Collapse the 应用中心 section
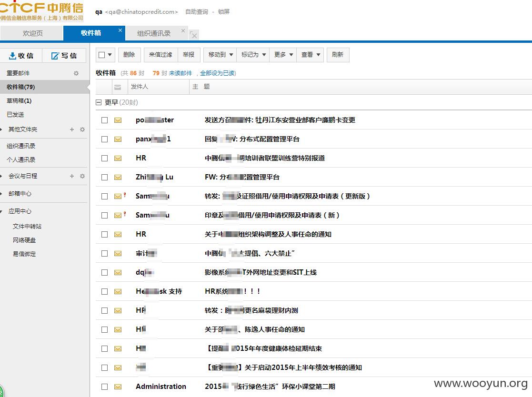Image resolution: width=532 pixels, height=397 pixels. [1, 211]
